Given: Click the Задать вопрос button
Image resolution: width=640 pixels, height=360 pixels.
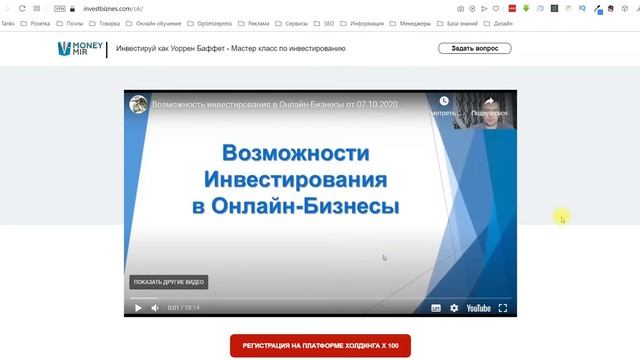Looking at the screenshot, I should (x=475, y=48).
